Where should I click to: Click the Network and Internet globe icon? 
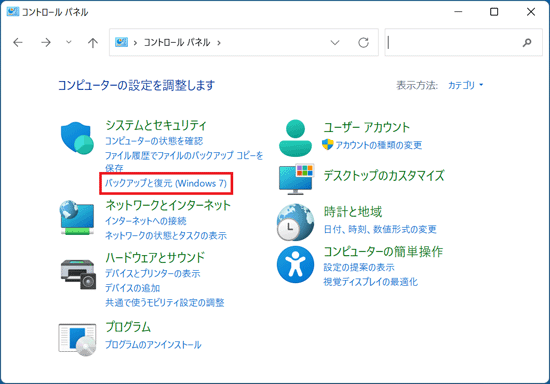77,218
